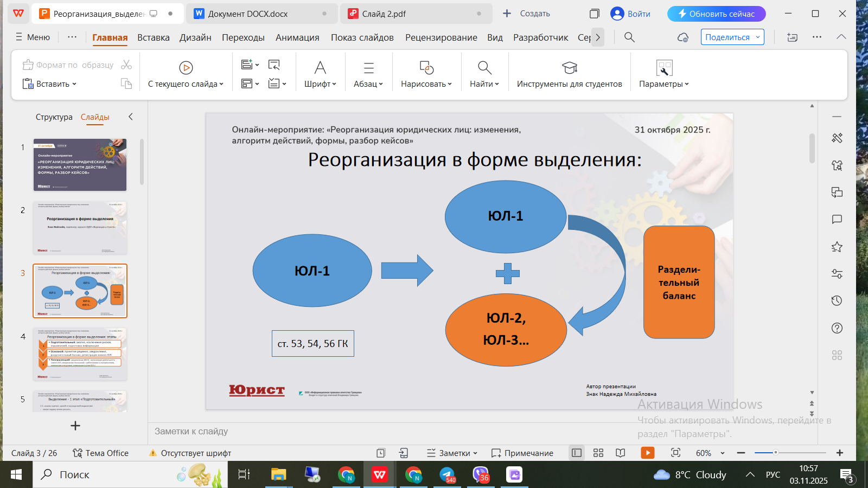868x488 pixels.
Task: Open the Font dropdown
Action: pos(320,84)
